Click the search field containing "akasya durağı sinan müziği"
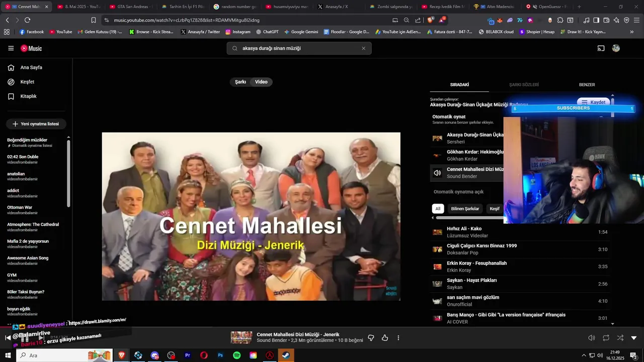Image resolution: width=644 pixels, height=362 pixels. coord(299,48)
